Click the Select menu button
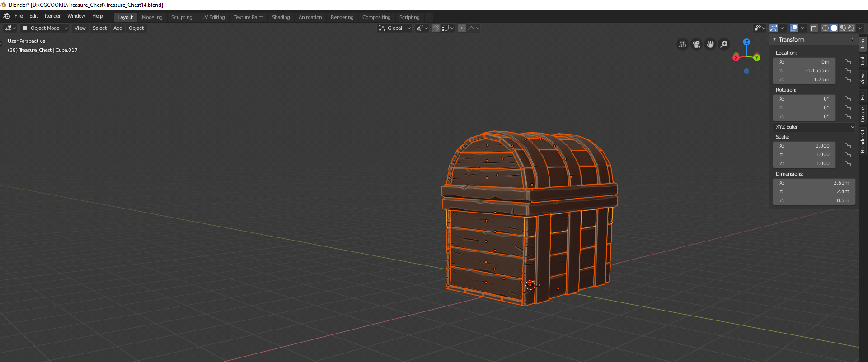The height and width of the screenshot is (362, 868). [99, 28]
